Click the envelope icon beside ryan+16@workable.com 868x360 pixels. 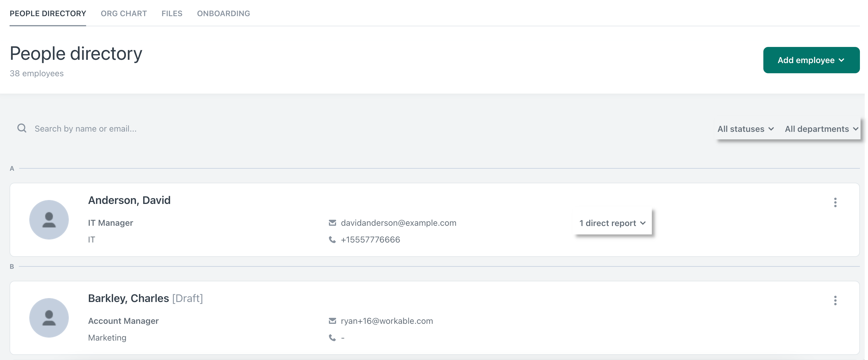[x=332, y=321]
